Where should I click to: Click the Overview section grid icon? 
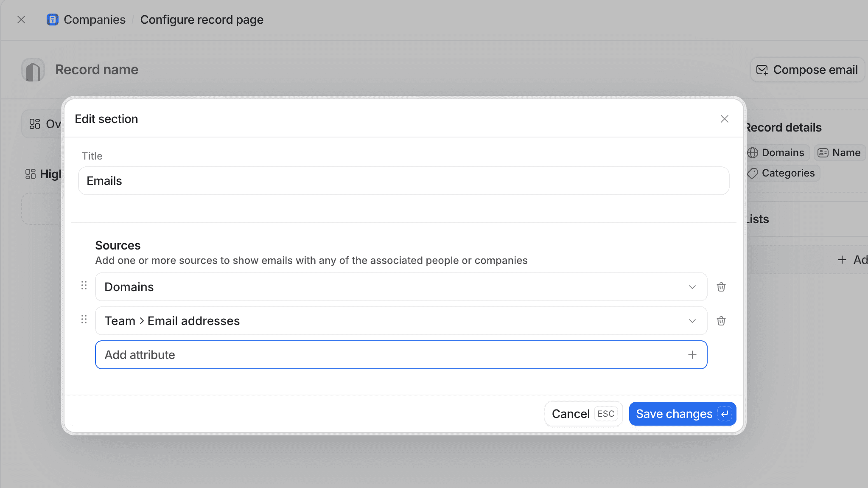(35, 123)
